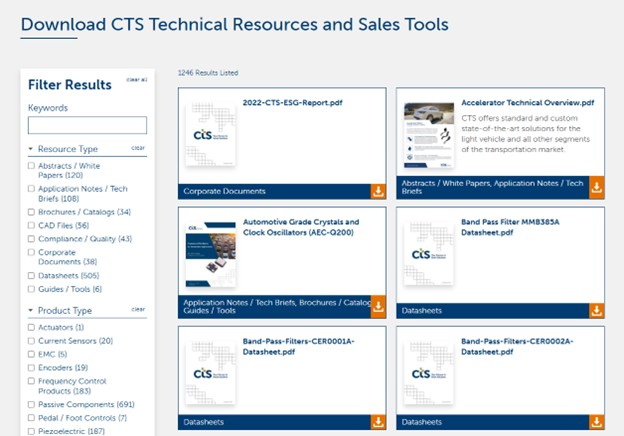Screen dimensions: 624x436
Task: Download Band Pass Filter MMB385A Datasheet icon
Action: click(x=596, y=311)
